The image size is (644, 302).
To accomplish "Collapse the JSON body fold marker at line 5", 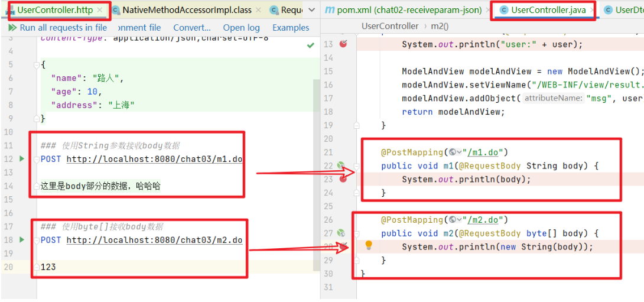I will pyautogui.click(x=37, y=65).
